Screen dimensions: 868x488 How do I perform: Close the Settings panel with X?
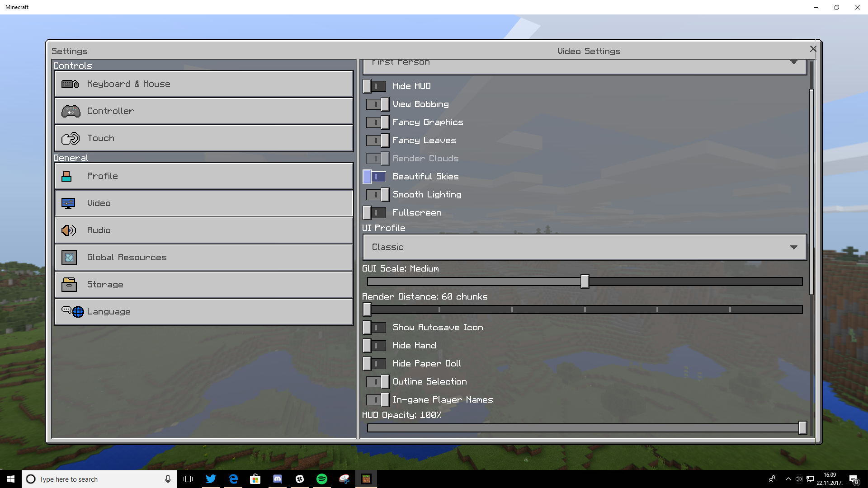coord(813,49)
